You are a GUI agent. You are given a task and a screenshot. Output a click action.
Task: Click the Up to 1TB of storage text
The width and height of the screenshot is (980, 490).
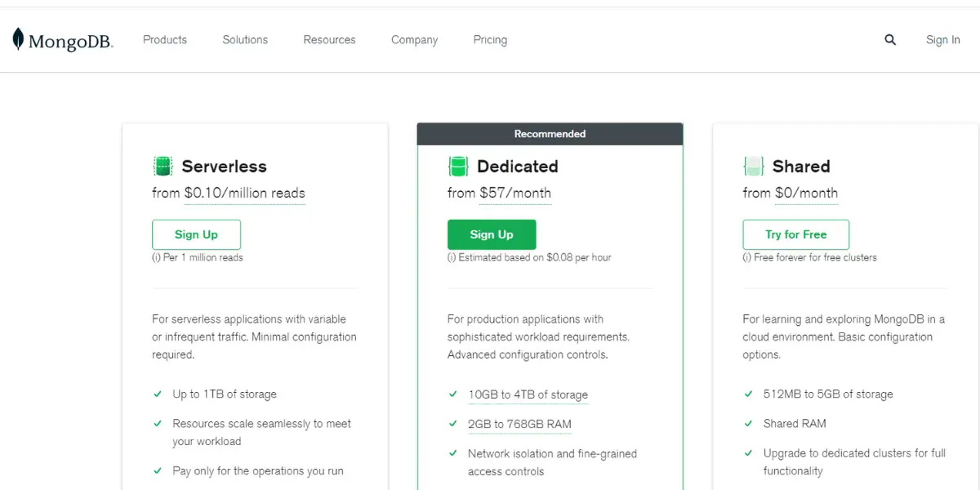pos(225,394)
